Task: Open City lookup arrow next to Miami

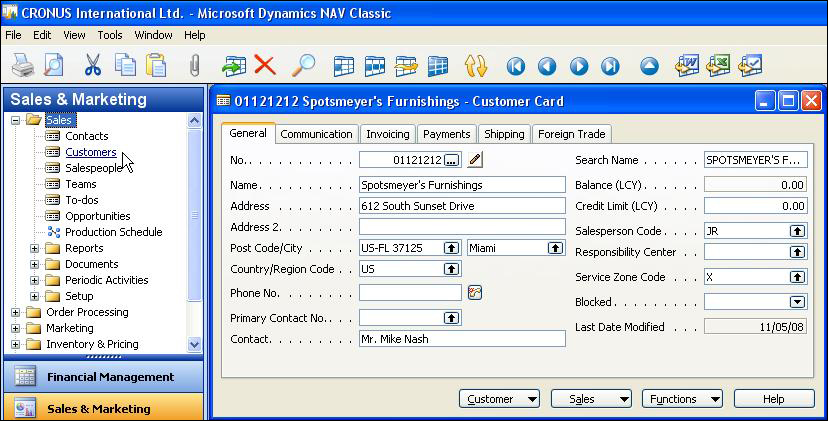Action: pyautogui.click(x=555, y=248)
